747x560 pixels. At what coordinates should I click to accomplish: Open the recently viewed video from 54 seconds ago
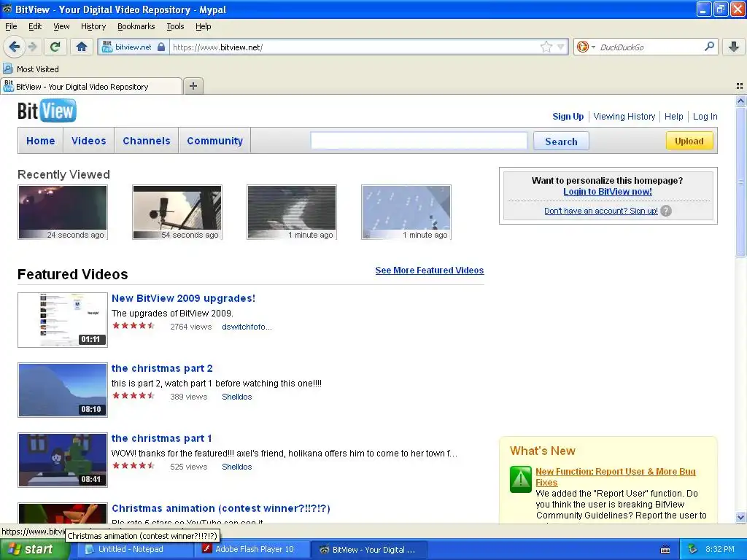coord(177,212)
